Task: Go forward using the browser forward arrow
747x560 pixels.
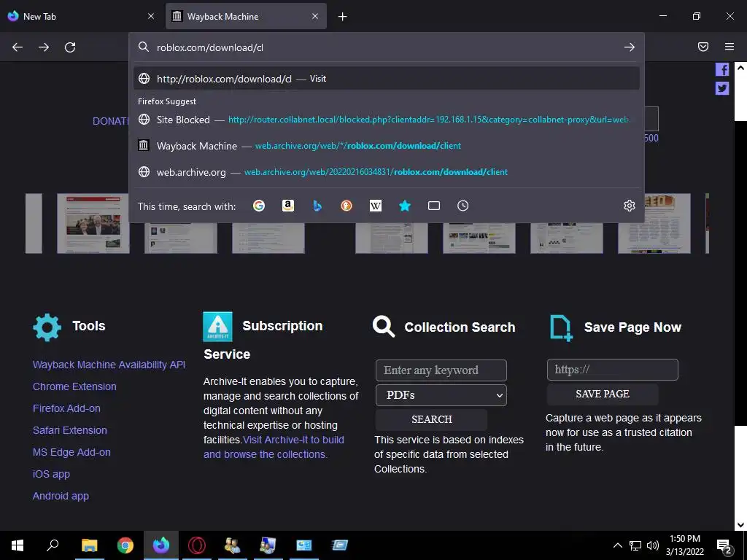Action: coord(44,47)
